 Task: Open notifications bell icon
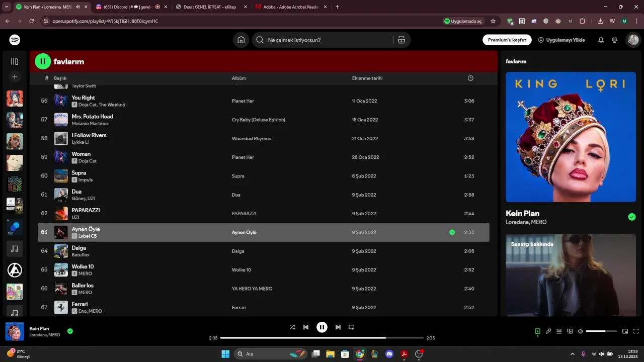[601, 40]
